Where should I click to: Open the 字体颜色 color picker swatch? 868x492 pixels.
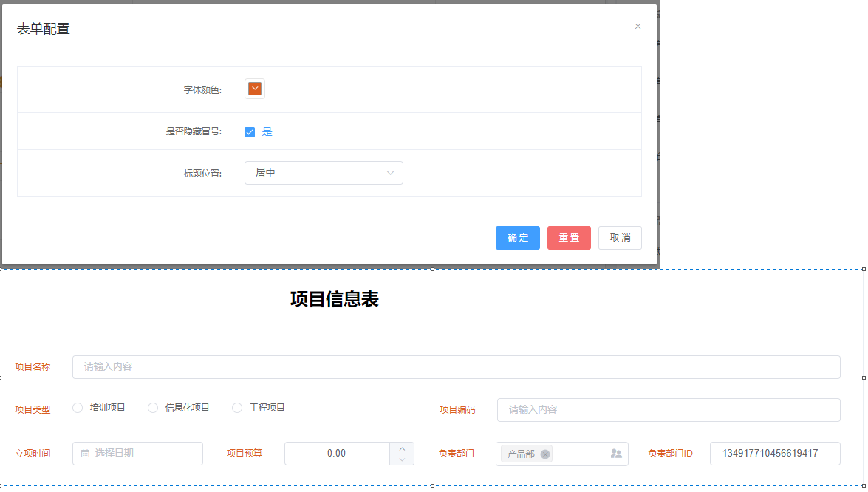[x=255, y=89]
